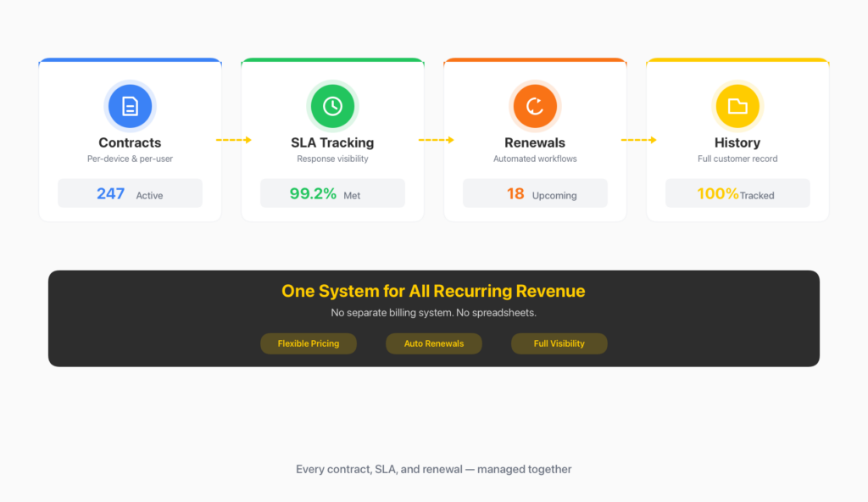View the 100% Tracked history stat
The width and height of the screenshot is (868, 502).
coord(737,193)
